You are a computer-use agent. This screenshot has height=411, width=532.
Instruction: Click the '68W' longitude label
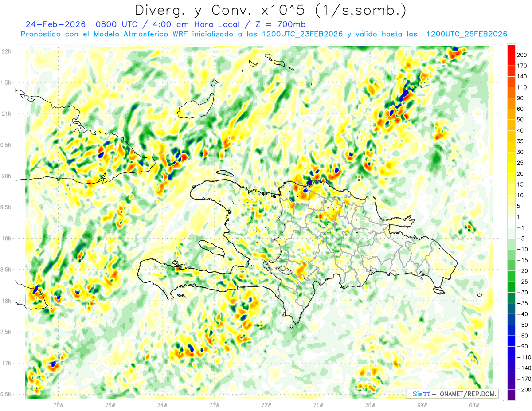pos(473,405)
